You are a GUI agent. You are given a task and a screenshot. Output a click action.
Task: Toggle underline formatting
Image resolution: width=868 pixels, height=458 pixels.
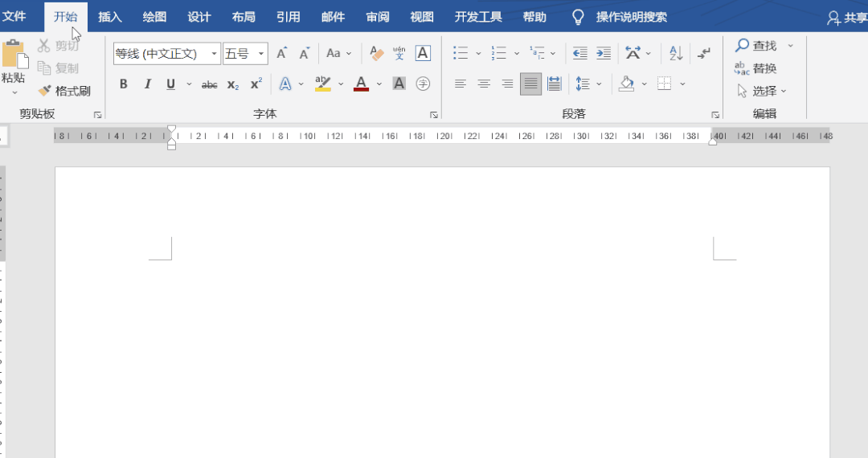[170, 84]
